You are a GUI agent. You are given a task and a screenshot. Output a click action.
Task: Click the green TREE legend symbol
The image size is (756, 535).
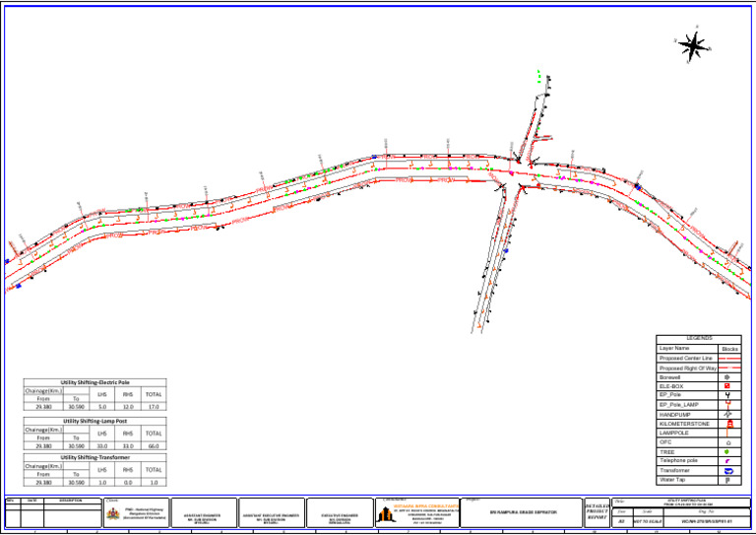[726, 452]
